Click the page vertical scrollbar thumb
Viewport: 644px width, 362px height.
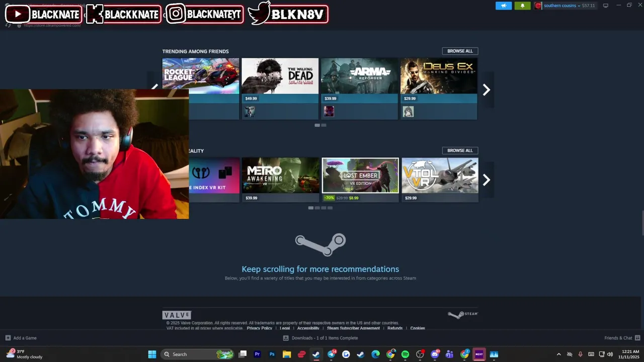click(x=642, y=224)
